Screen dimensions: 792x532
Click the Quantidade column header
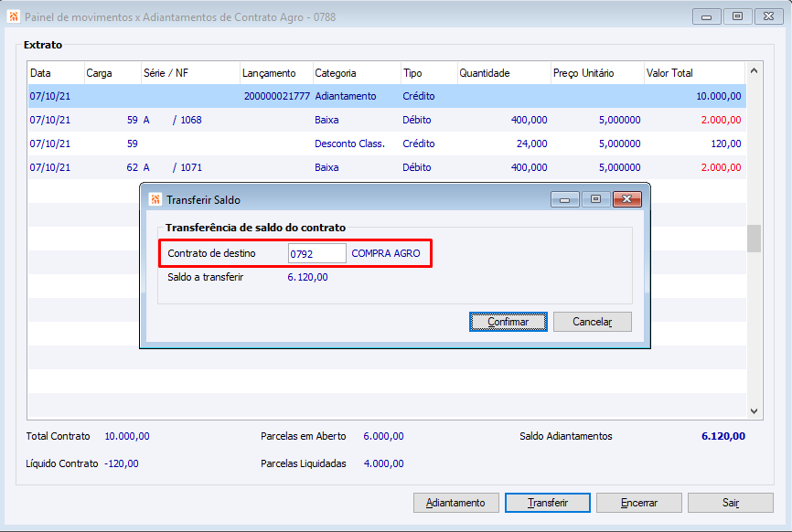tap(504, 73)
